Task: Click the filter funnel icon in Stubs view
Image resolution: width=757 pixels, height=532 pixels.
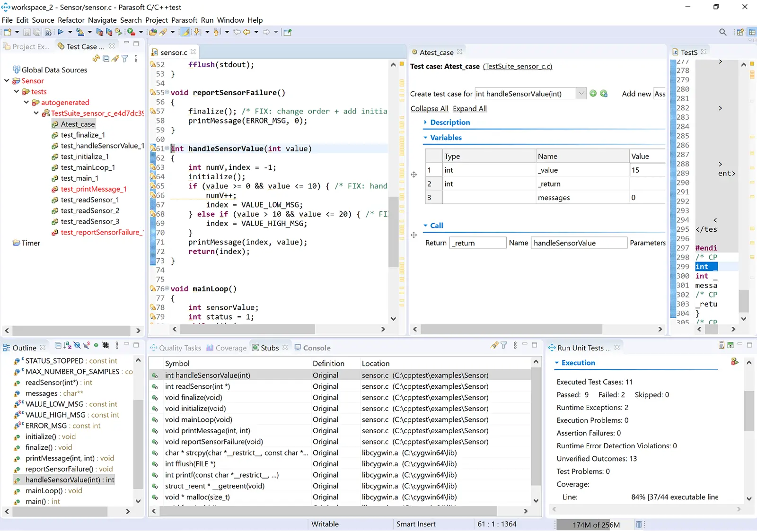Action: [504, 346]
